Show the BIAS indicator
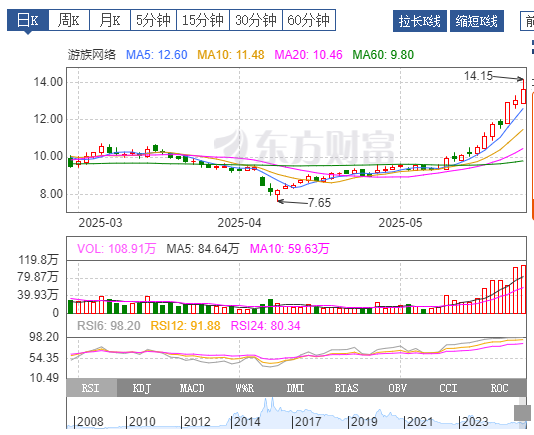534x435 pixels. [346, 388]
